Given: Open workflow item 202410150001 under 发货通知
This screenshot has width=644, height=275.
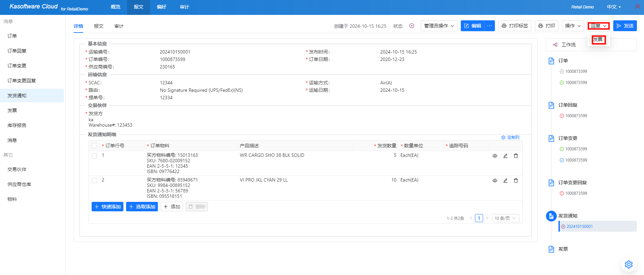Looking at the screenshot, I should 579,227.
